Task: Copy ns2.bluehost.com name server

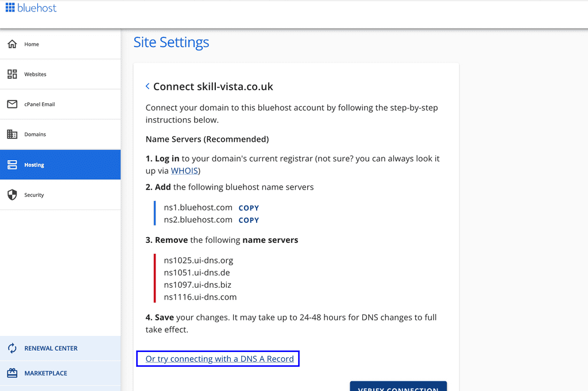Action: 249,220
